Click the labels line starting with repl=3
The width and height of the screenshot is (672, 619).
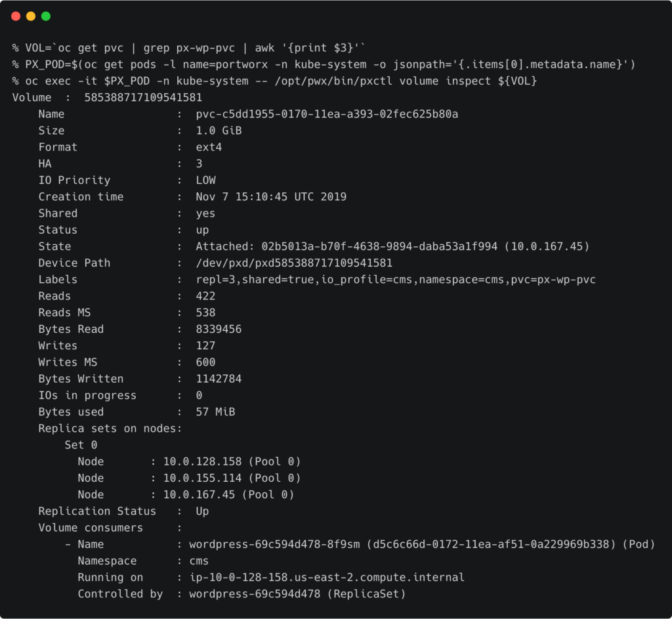click(x=395, y=280)
